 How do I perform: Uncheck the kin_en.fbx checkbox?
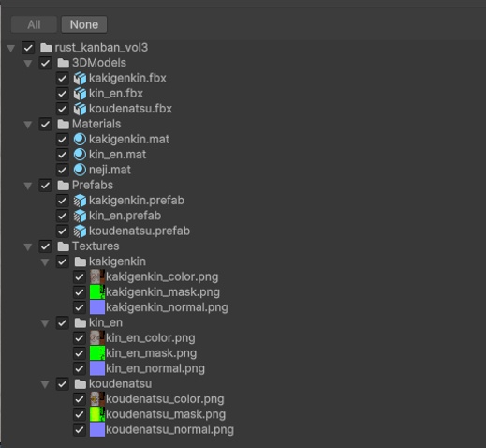63,94
